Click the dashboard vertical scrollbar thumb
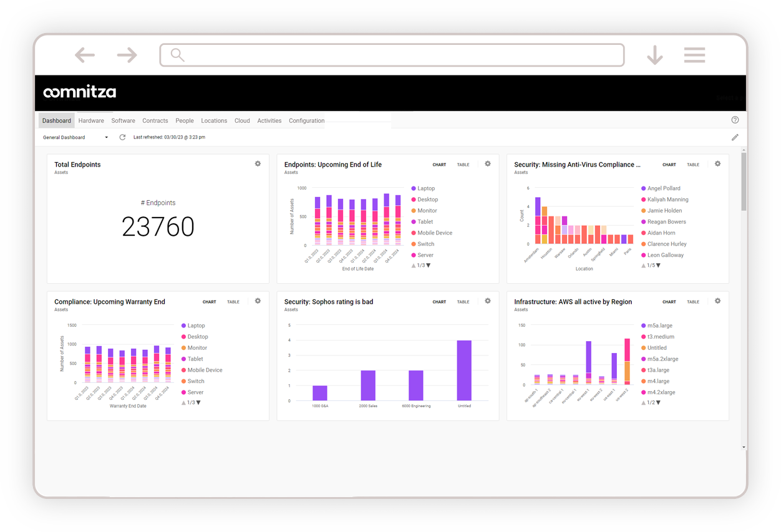The height and width of the screenshot is (532, 781). click(x=744, y=182)
